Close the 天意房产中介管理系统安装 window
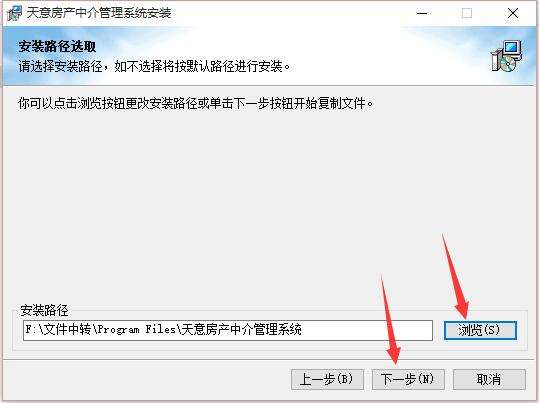The width and height of the screenshot is (539, 403). click(513, 13)
